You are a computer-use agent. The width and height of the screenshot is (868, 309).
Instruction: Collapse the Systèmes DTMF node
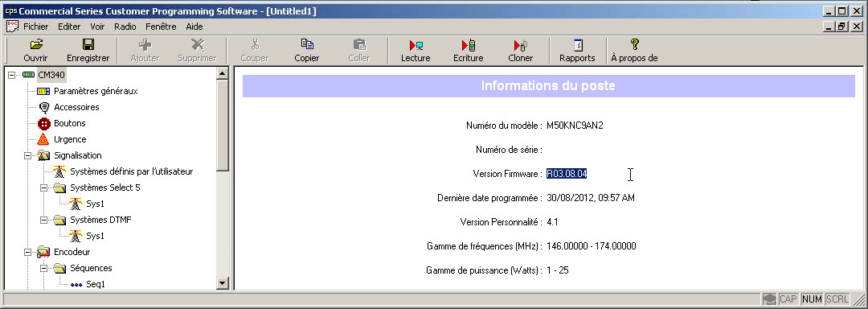pos(44,220)
